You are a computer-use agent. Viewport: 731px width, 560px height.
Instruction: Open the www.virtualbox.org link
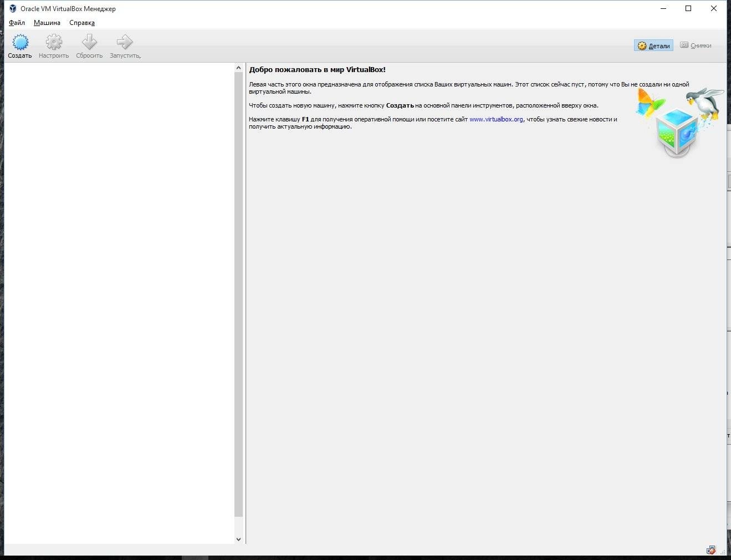(x=496, y=119)
